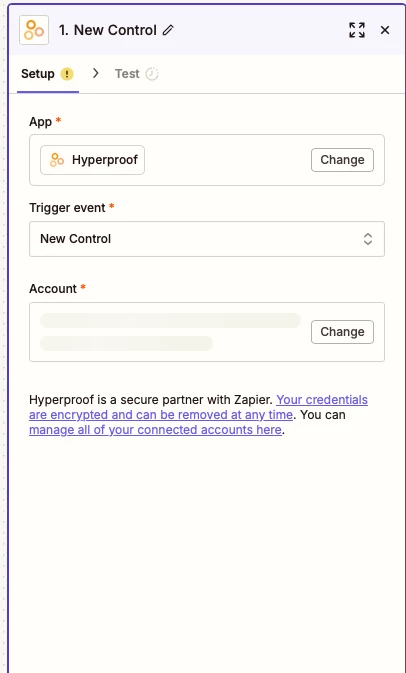Click the up-down arrows on the Trigger event selector
Screen dimensions: 406x673
coord(368,239)
